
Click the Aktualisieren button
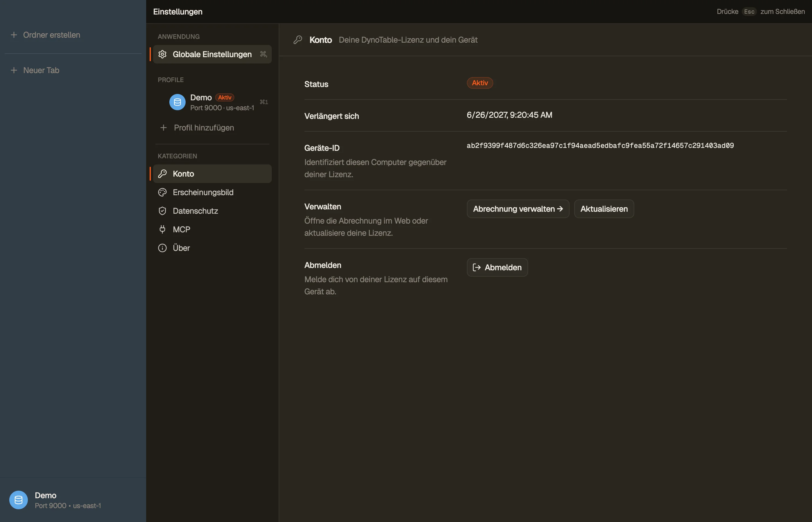(x=604, y=209)
